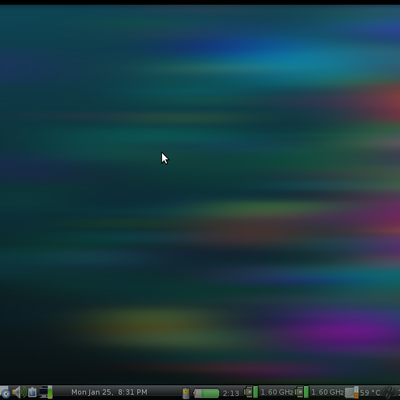Click second CPU green frequency level bar
This screenshot has height=400, width=400.
click(306, 392)
